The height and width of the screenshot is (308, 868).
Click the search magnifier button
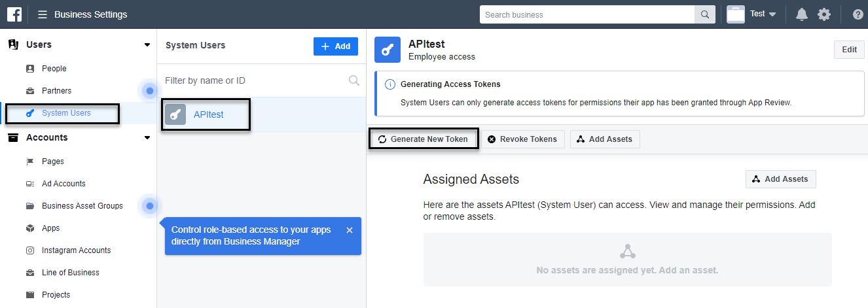pyautogui.click(x=705, y=14)
